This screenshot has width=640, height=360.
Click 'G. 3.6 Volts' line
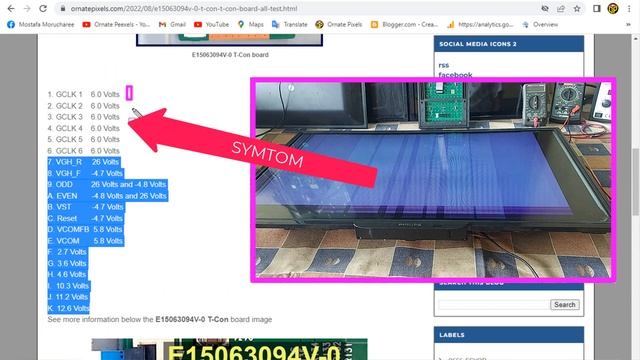[x=67, y=263]
